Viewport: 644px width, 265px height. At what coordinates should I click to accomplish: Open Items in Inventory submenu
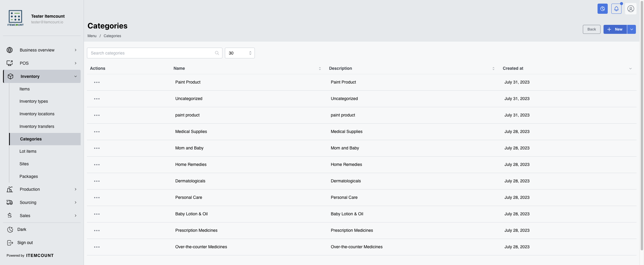25,89
